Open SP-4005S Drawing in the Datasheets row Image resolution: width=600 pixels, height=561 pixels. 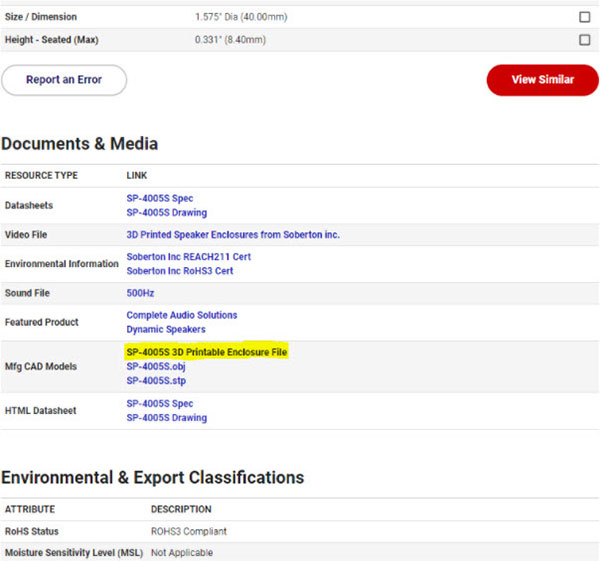[167, 212]
